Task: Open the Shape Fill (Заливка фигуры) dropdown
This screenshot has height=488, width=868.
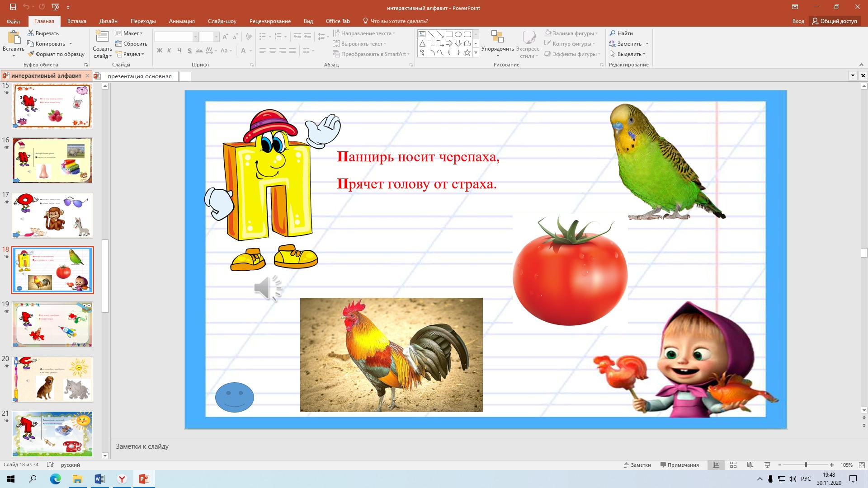Action: [x=572, y=33]
